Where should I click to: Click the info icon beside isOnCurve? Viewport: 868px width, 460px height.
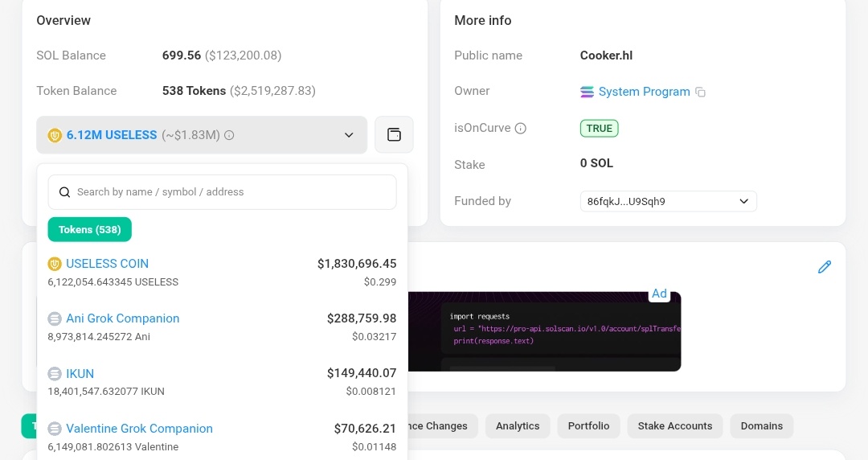pyautogui.click(x=520, y=129)
